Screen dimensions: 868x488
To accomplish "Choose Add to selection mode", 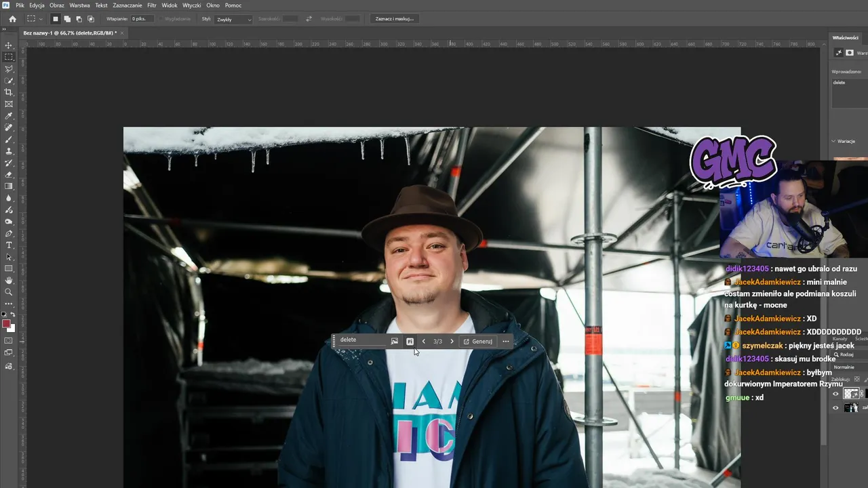I will coord(67,19).
